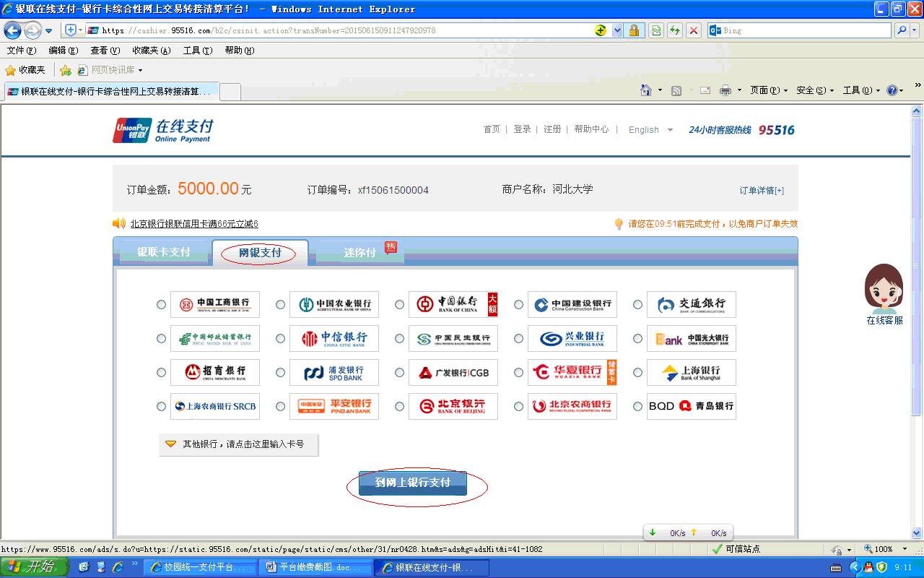Click the red Stop loading icon
924x578 pixels.
694,30
